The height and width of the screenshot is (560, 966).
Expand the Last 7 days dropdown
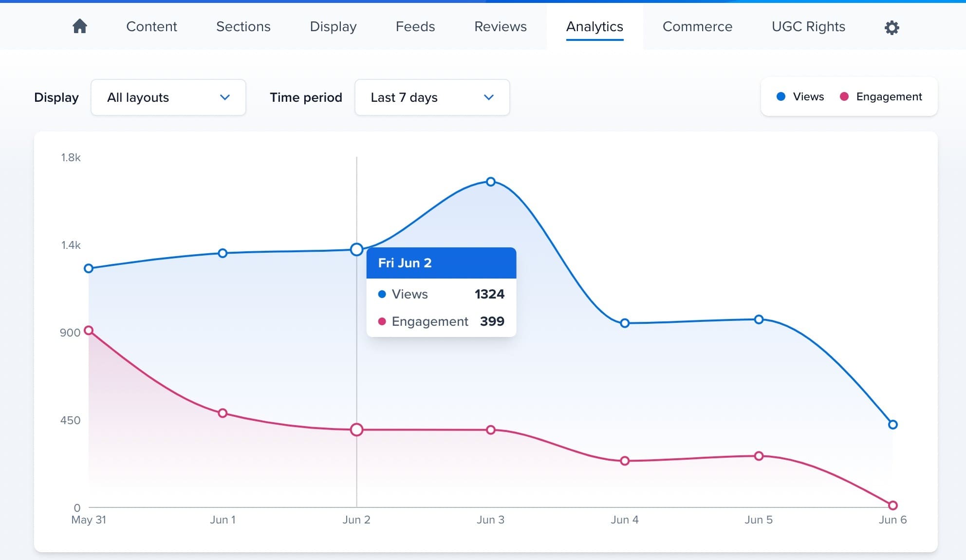(x=432, y=97)
